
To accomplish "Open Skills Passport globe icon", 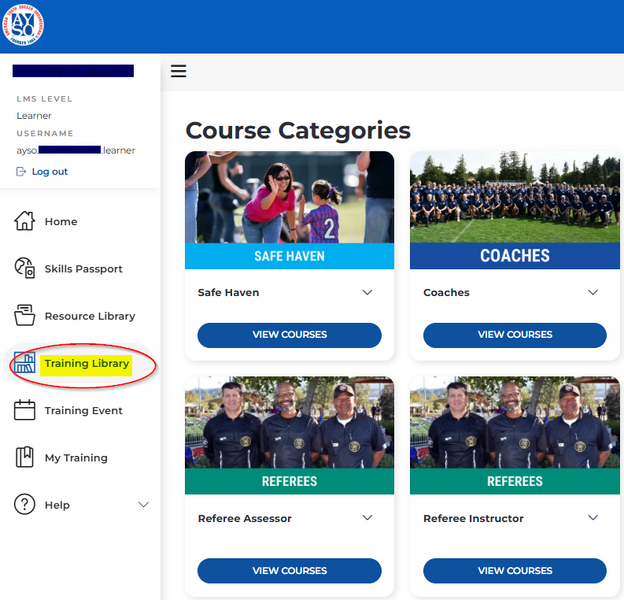I will pyautogui.click(x=25, y=268).
